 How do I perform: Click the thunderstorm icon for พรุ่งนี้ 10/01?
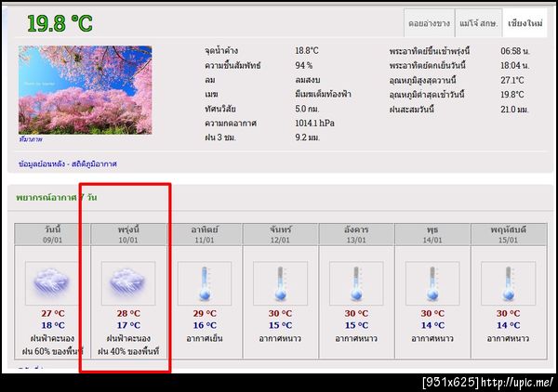pyautogui.click(x=128, y=283)
